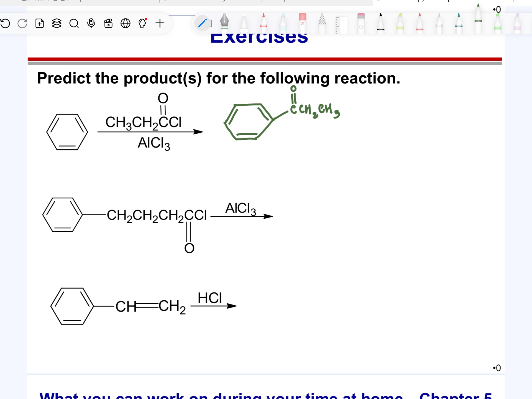532x399 pixels.
Task: Select the redo icon
Action: tap(22, 24)
